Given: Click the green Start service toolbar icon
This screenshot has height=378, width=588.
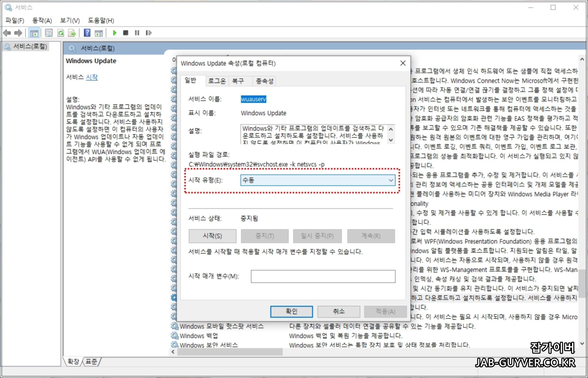Looking at the screenshot, I should [115, 33].
